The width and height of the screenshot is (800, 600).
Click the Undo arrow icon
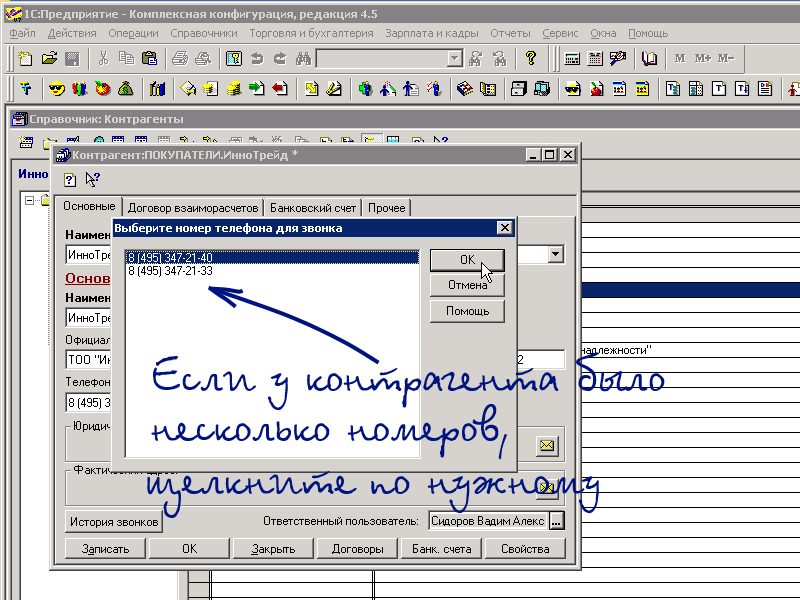coord(257,59)
